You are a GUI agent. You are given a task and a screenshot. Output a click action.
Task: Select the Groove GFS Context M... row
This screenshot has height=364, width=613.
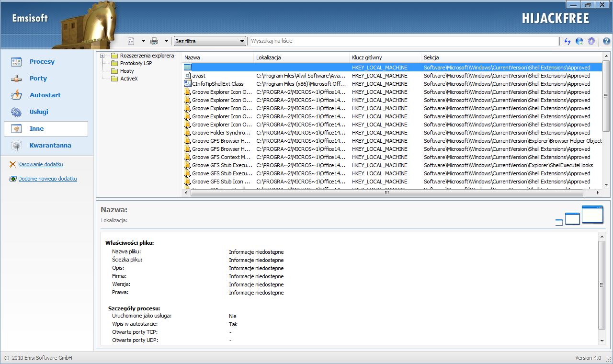pyautogui.click(x=392, y=157)
